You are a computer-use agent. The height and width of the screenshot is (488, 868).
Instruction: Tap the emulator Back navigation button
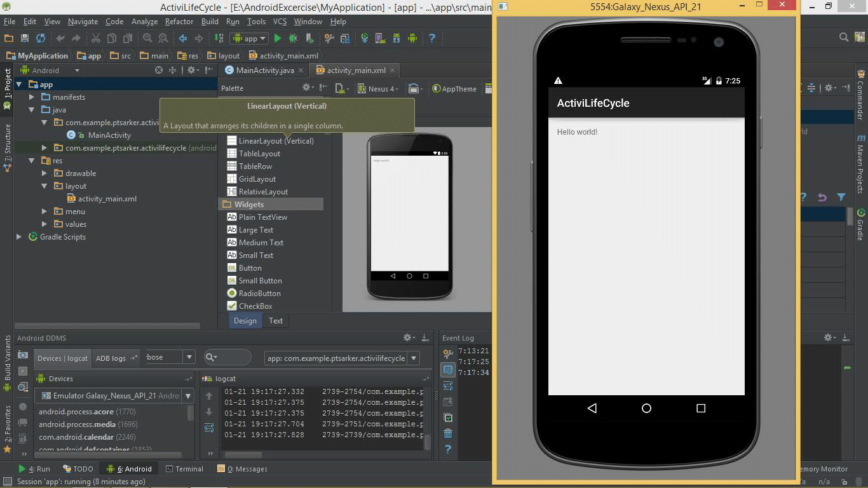point(592,408)
